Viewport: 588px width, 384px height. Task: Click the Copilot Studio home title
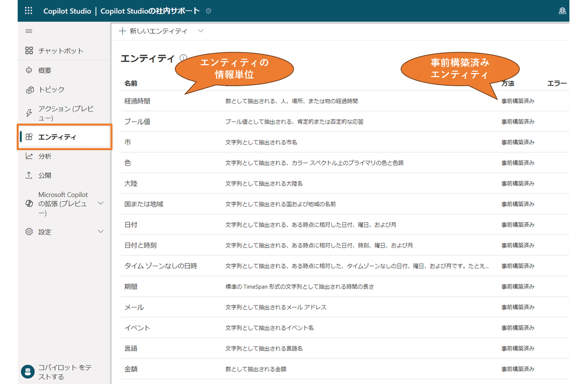coord(67,11)
